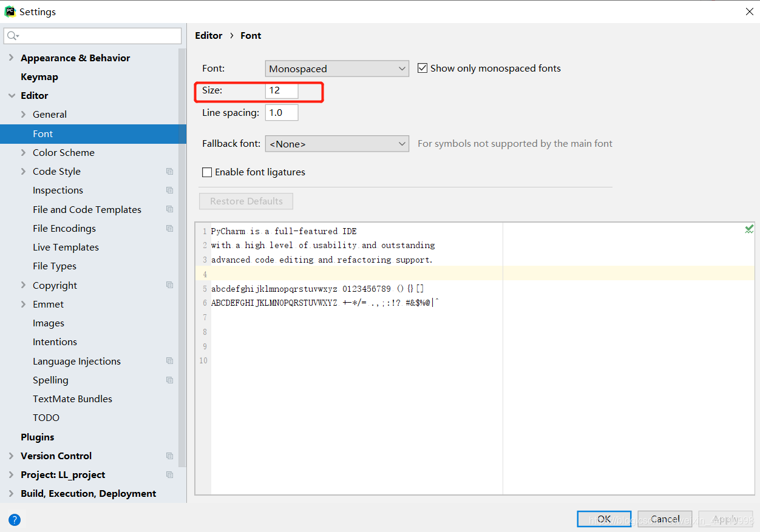Close the Settings dialog with the X button
This screenshot has width=760, height=532.
click(x=749, y=12)
